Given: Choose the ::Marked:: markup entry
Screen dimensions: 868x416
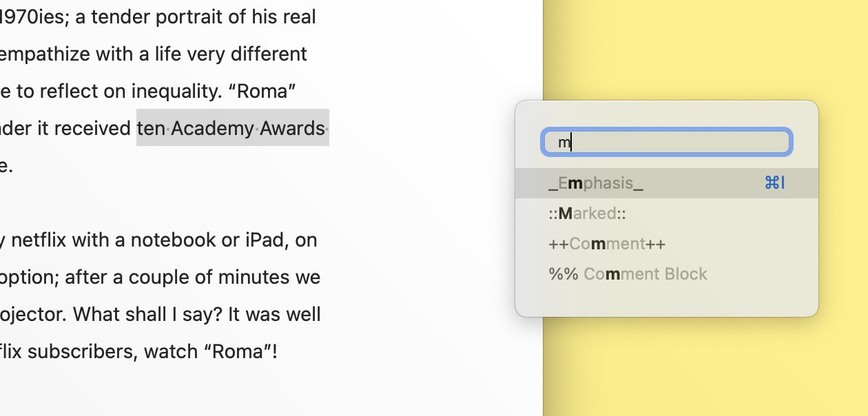Looking at the screenshot, I should [x=667, y=214].
